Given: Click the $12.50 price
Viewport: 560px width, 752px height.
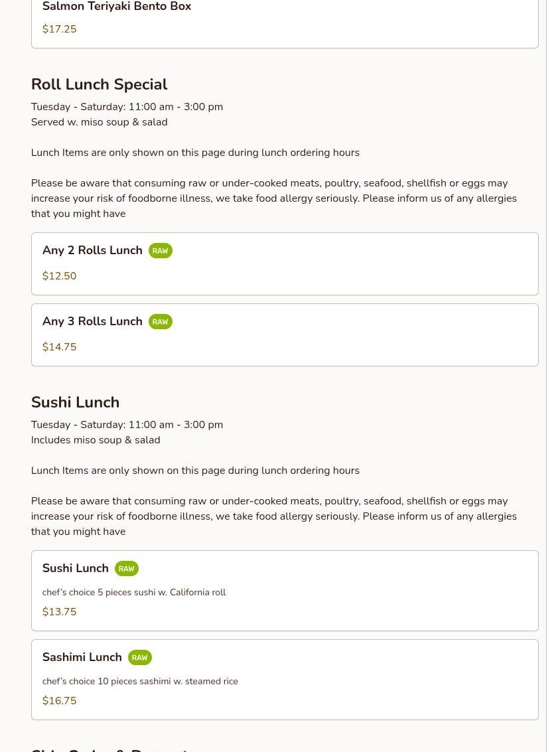Looking at the screenshot, I should click(x=59, y=276).
